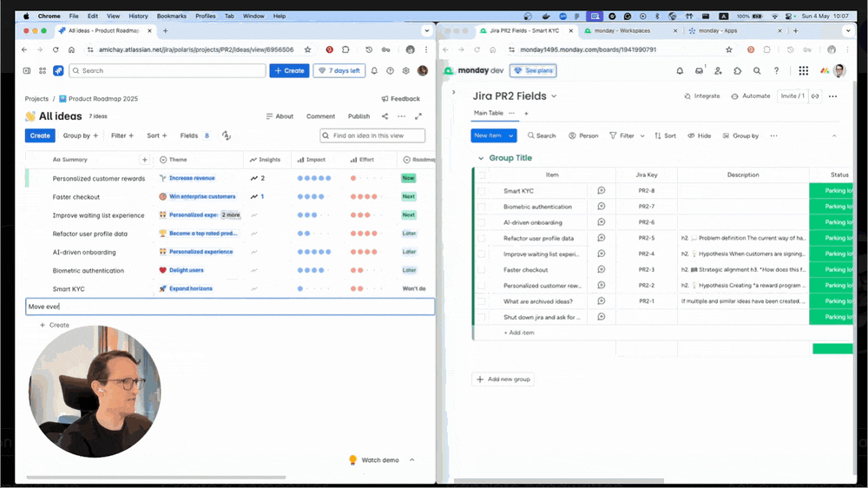Open the History menu in macOS menu bar

tap(138, 16)
